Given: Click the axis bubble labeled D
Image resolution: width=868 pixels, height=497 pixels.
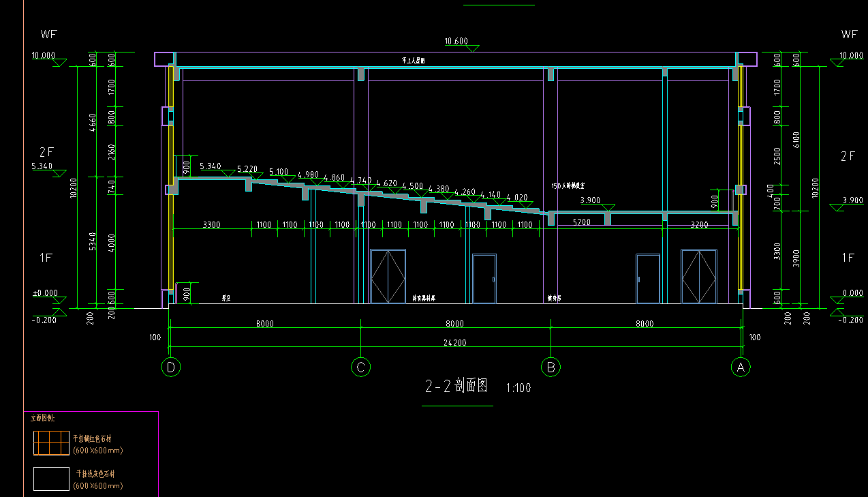Looking at the screenshot, I should 171,367.
